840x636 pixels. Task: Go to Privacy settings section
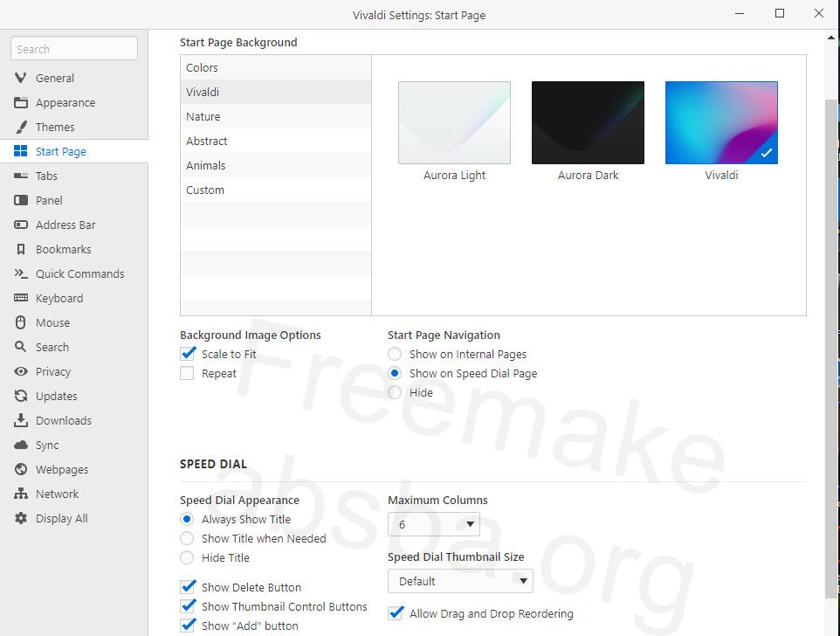pyautogui.click(x=74, y=371)
